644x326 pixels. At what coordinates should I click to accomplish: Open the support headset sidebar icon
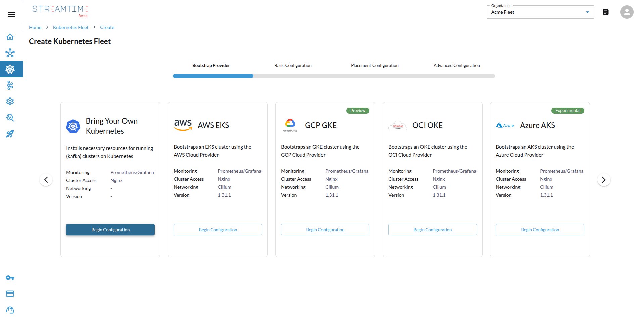[x=10, y=310]
